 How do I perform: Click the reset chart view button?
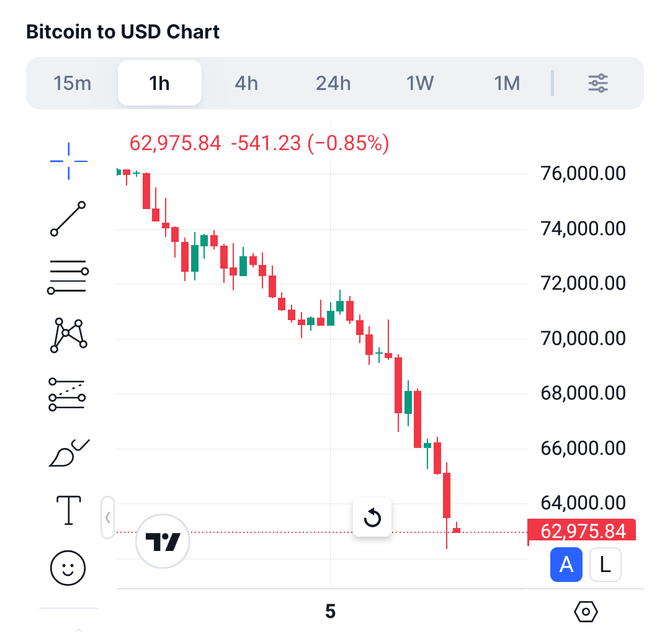(x=372, y=517)
